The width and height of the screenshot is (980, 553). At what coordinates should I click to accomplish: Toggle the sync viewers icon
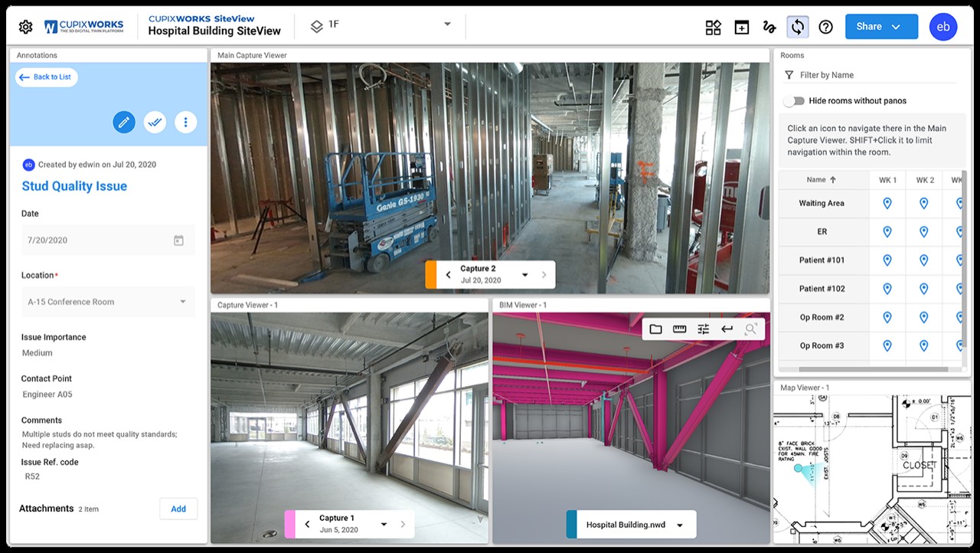[798, 28]
